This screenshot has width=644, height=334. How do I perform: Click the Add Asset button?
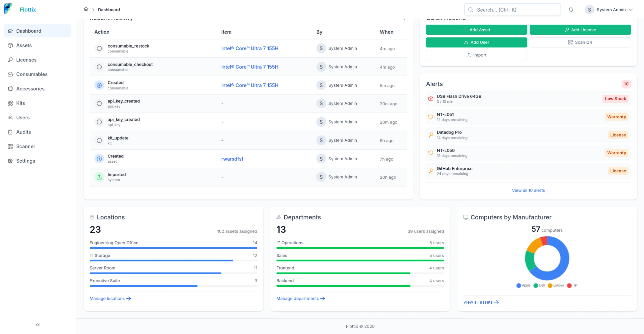click(x=476, y=30)
